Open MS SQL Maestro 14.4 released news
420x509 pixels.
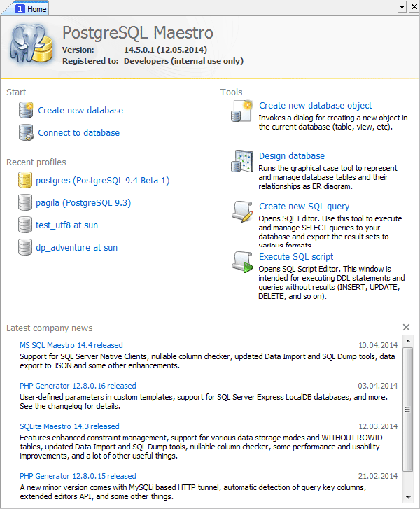point(71,345)
